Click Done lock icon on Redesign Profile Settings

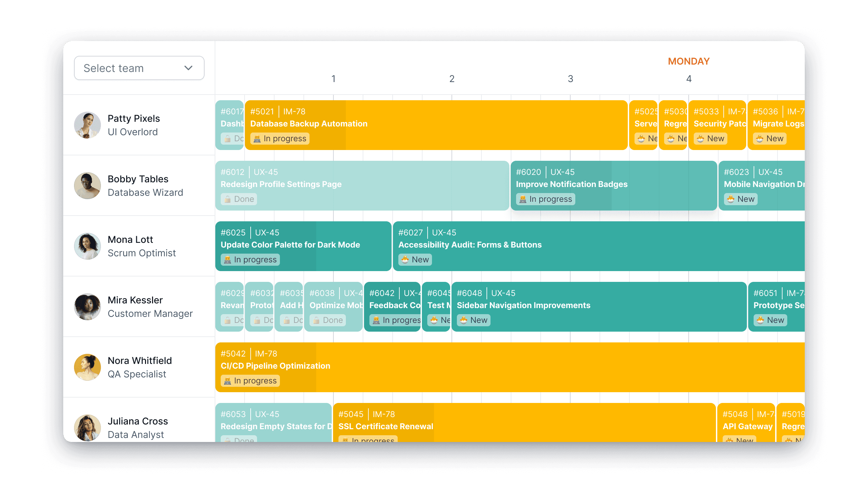coord(227,199)
